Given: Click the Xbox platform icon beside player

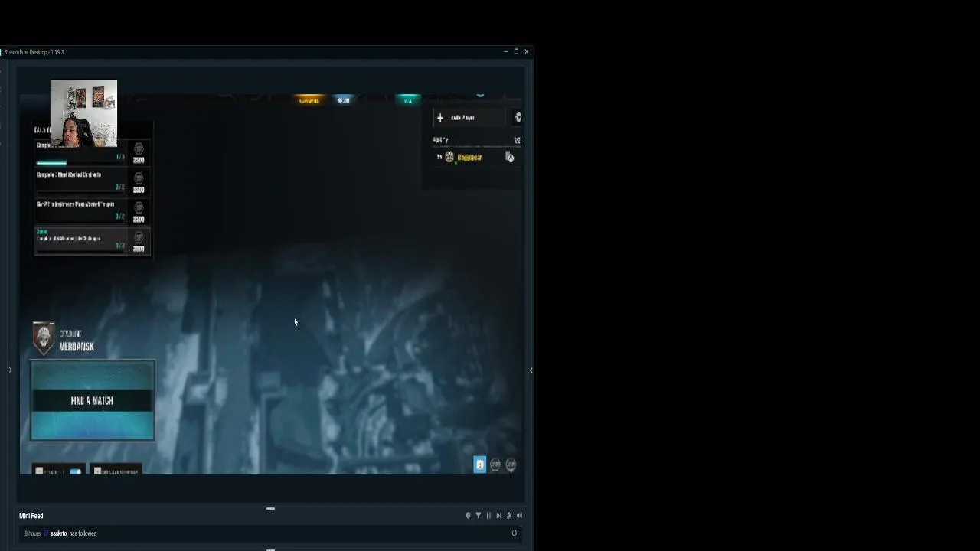Looking at the screenshot, I should [510, 157].
